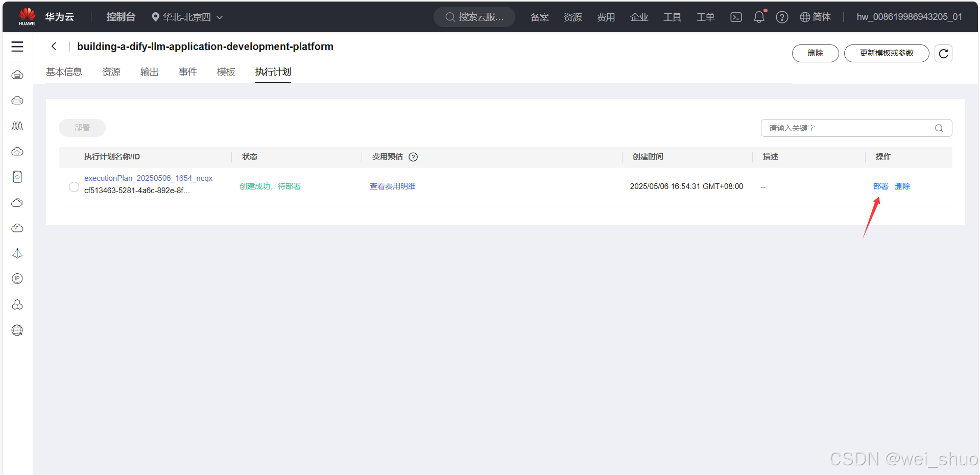
Task: Click the timestamp 2025/05/06 16:54:31 GMT+08:00
Action: (686, 186)
